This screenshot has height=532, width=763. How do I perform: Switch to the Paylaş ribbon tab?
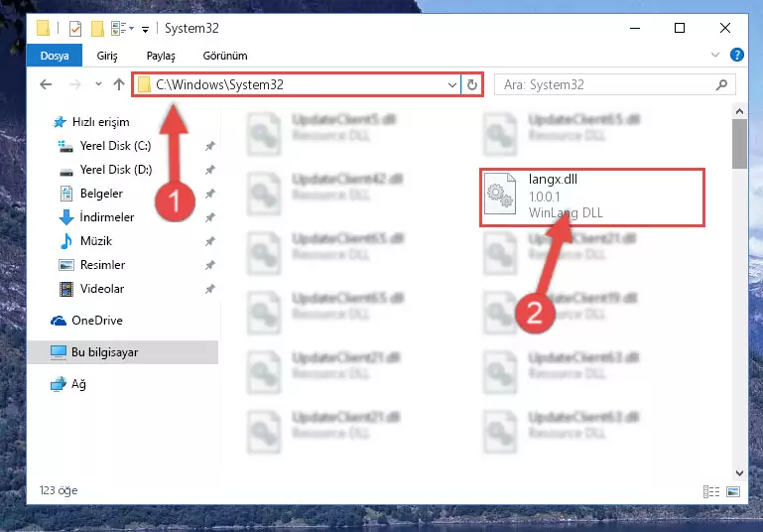coord(161,56)
